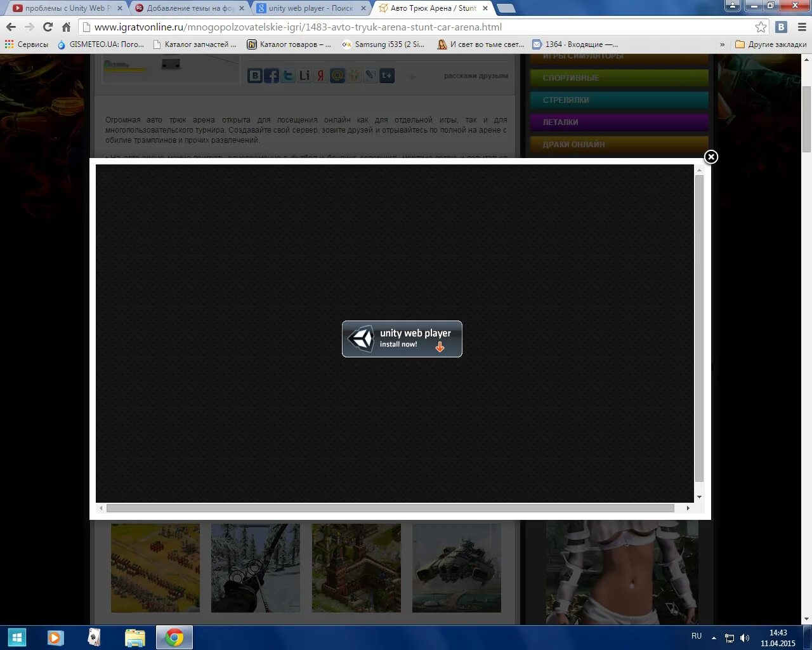Click the browser forward arrow
This screenshot has height=650, width=812.
29,27
